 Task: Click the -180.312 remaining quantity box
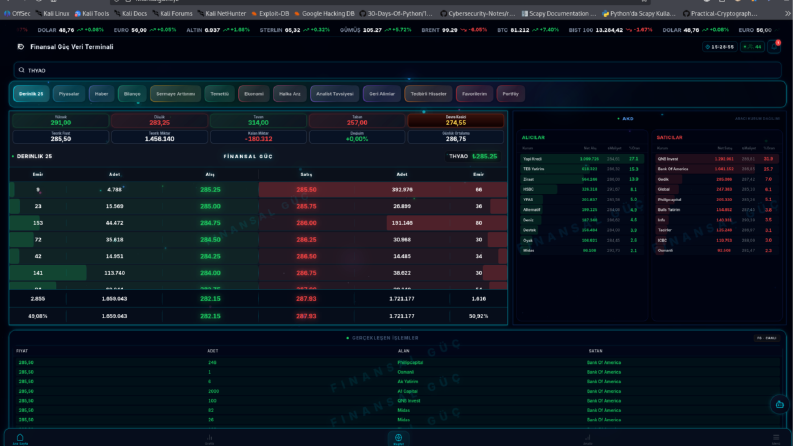pyautogui.click(x=258, y=137)
